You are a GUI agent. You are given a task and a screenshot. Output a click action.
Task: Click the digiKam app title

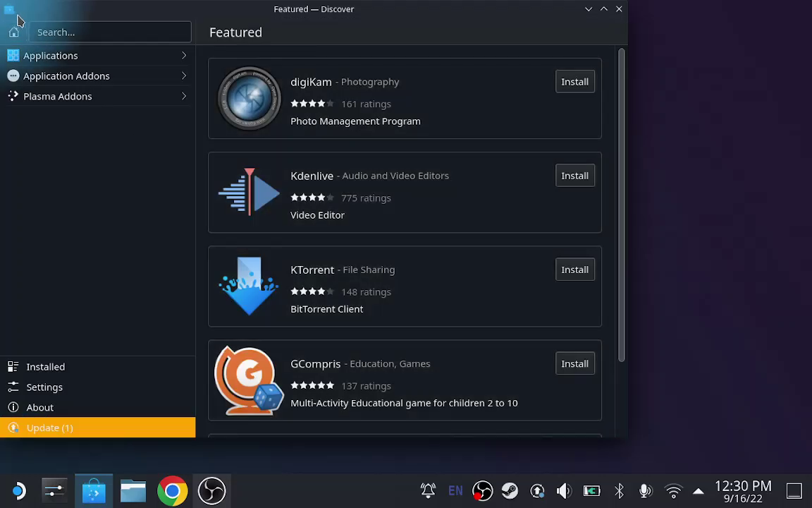312,82
